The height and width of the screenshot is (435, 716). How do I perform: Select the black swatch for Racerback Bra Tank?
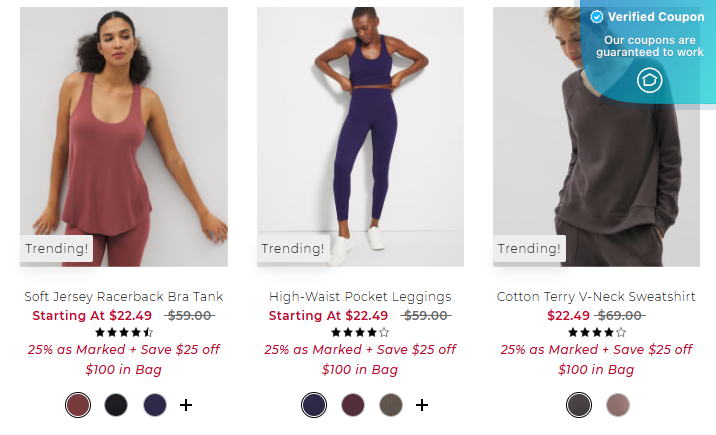pos(116,405)
